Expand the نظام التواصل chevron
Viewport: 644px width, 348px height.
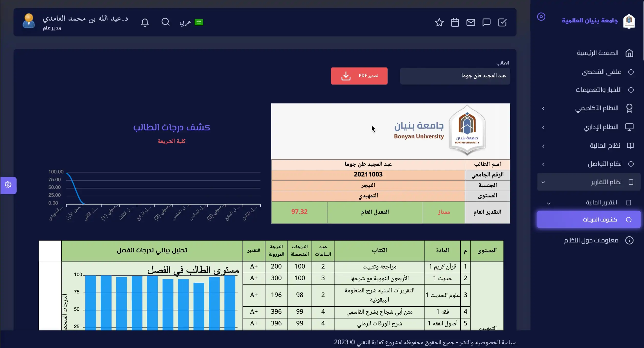(x=543, y=164)
